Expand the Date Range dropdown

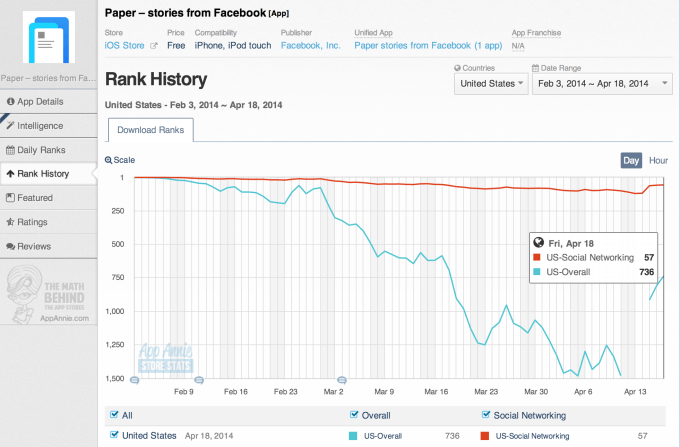pyautogui.click(x=602, y=84)
